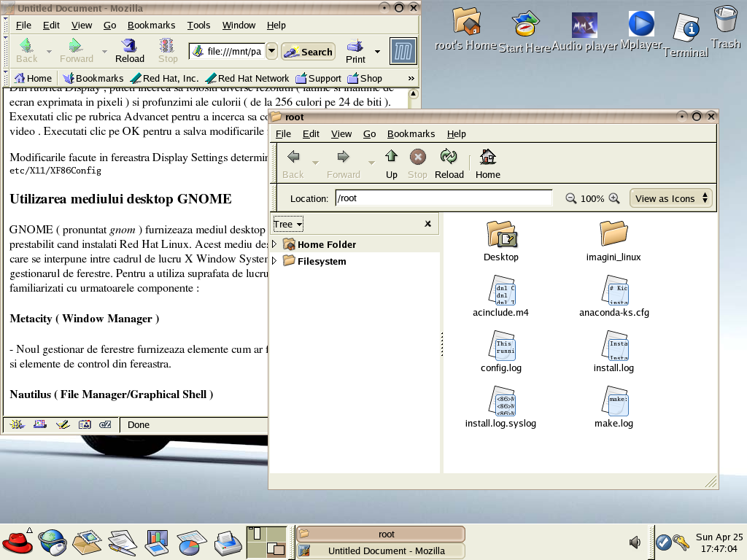Click the Mozilla Search button

(x=308, y=52)
